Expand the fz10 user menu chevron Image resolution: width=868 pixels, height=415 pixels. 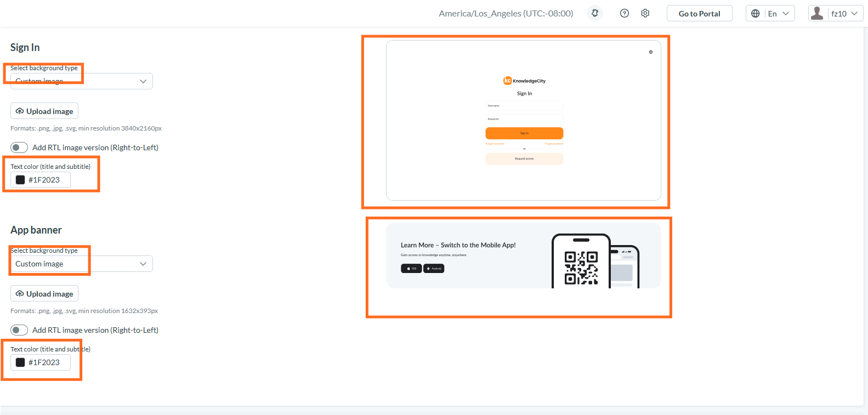pyautogui.click(x=854, y=13)
